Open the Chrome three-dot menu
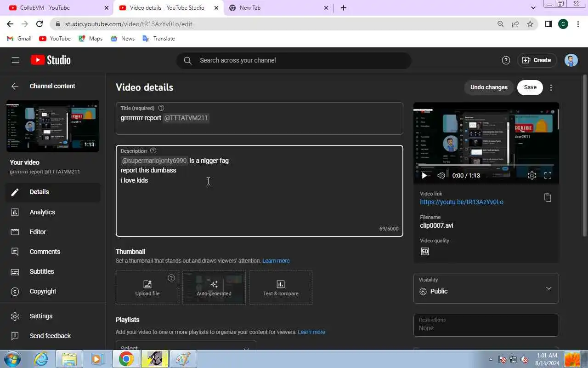 coord(578,24)
